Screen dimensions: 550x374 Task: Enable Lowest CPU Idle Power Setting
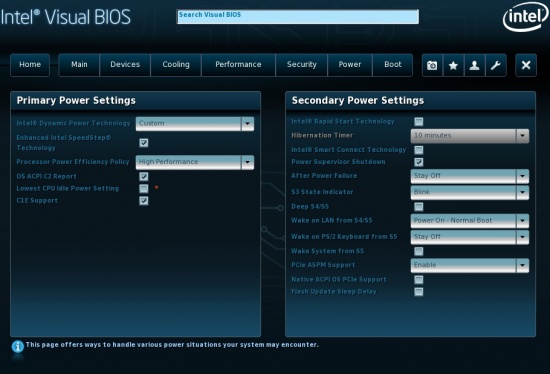pos(143,188)
